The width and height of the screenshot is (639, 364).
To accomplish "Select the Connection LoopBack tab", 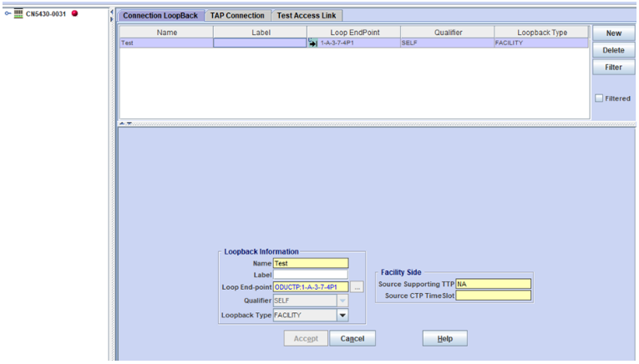I will (x=160, y=16).
